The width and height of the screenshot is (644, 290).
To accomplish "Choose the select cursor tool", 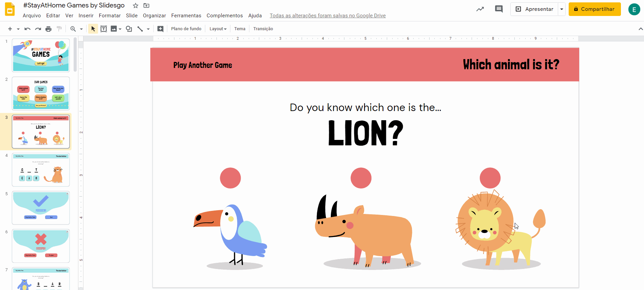I will [93, 29].
